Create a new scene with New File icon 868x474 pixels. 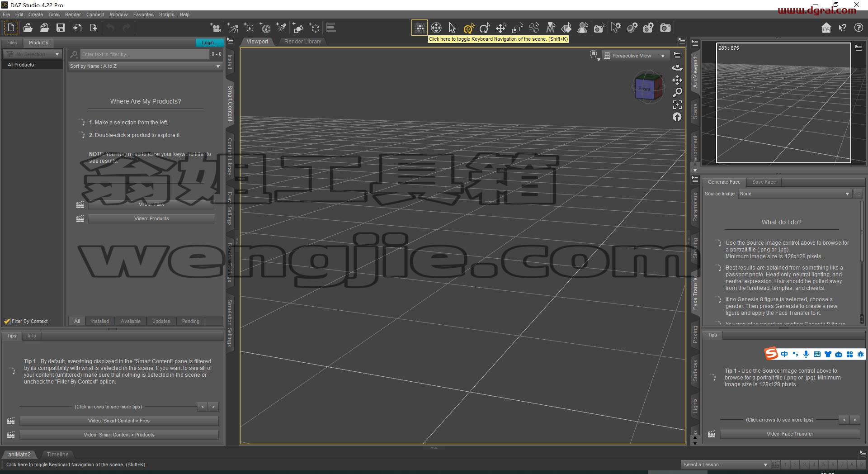point(11,28)
